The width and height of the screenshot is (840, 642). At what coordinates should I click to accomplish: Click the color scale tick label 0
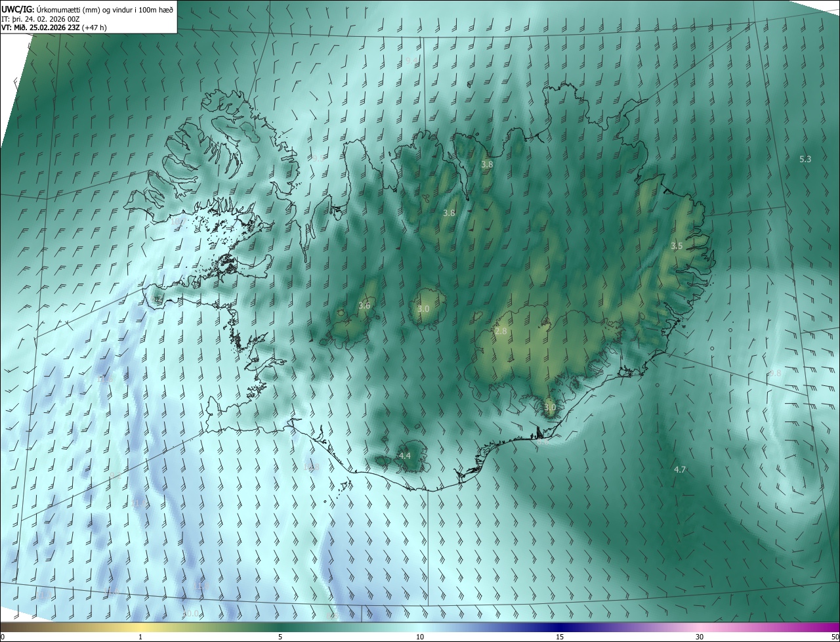tap(3, 637)
